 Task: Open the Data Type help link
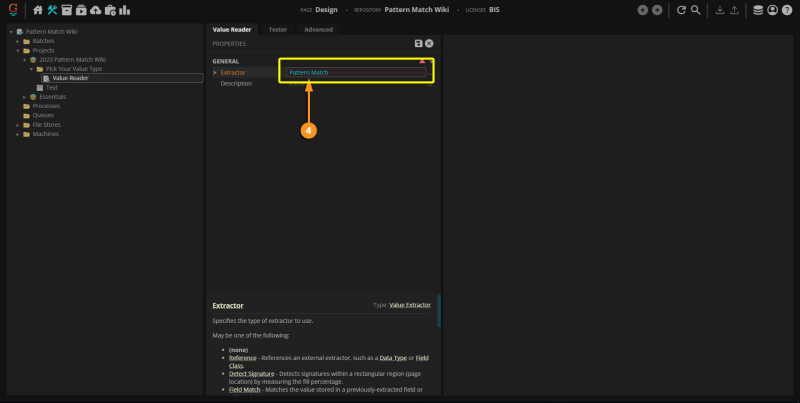[x=393, y=358]
